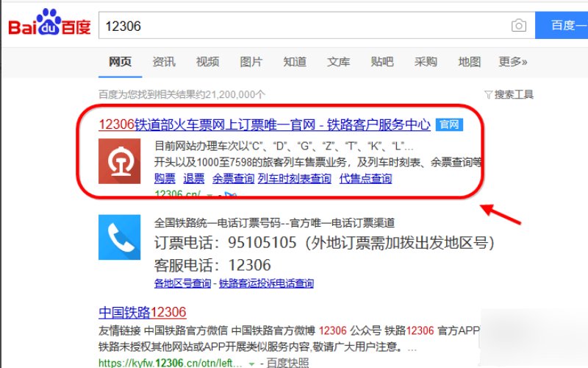Click the 官网 badge
This screenshot has height=368, width=588.
pos(449,124)
